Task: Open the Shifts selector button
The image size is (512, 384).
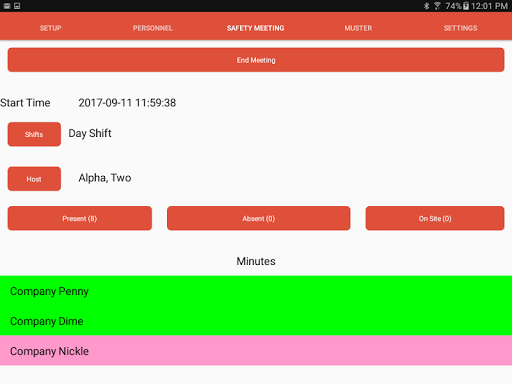Action: (34, 134)
